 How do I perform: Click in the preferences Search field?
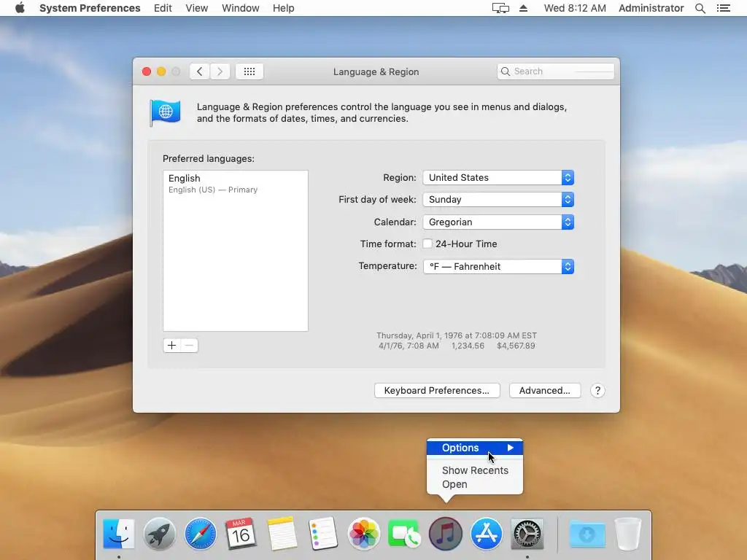click(x=555, y=71)
